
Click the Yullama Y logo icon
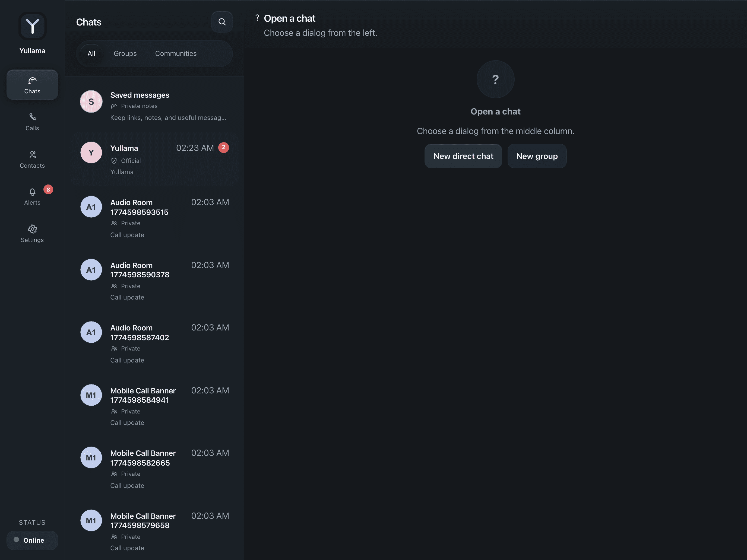point(32,26)
